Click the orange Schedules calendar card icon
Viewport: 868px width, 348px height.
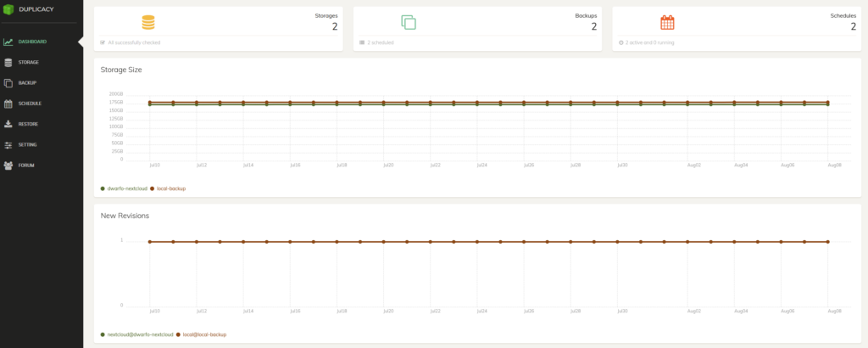click(x=667, y=23)
